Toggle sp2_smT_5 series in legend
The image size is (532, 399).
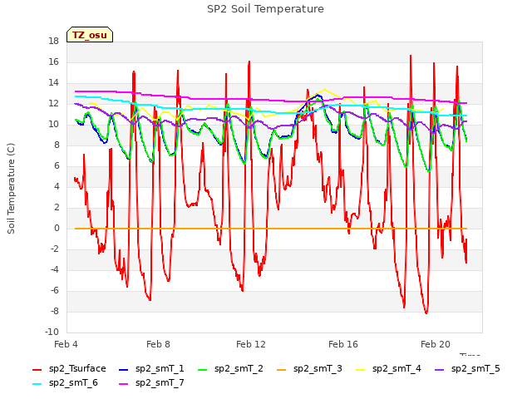click(x=467, y=368)
